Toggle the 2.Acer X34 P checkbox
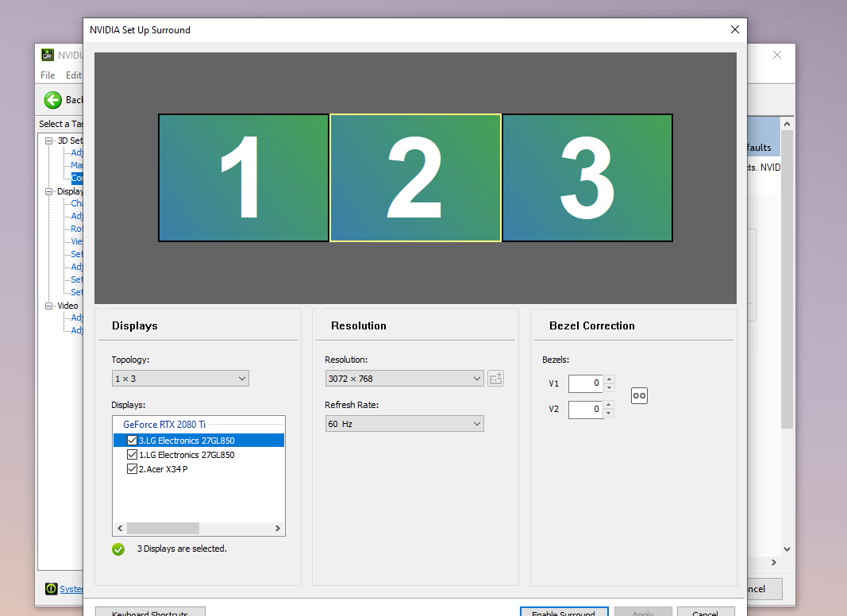The height and width of the screenshot is (616, 847). tap(133, 469)
